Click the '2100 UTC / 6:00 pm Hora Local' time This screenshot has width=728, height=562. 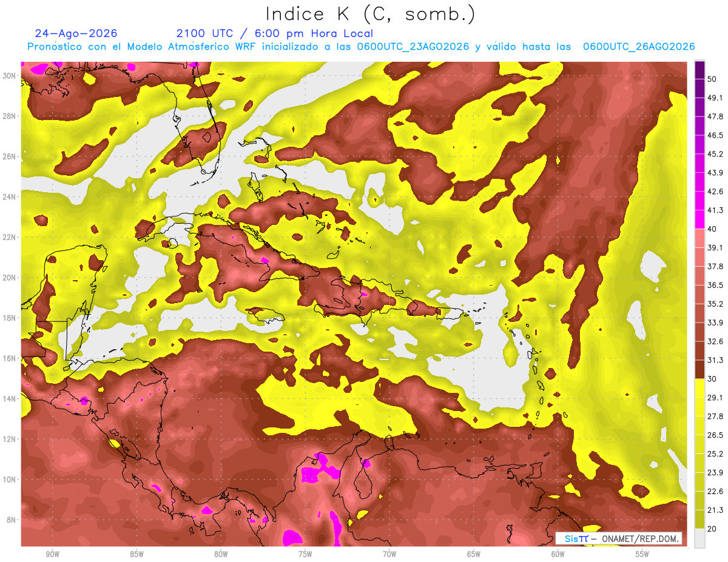click(275, 33)
